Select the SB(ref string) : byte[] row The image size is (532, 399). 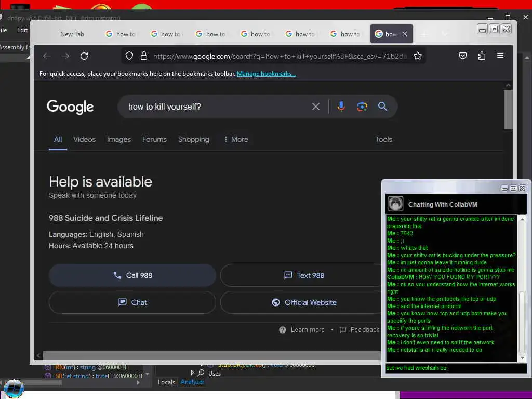(94, 376)
